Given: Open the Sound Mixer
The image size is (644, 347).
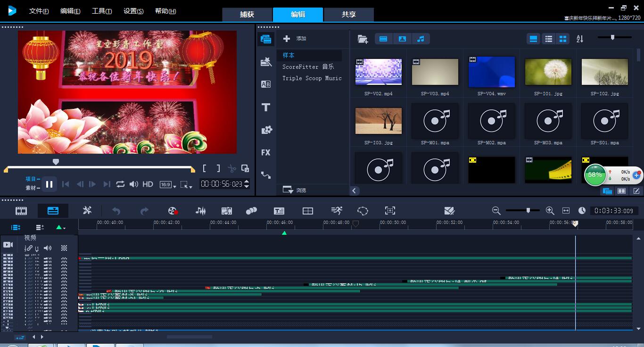Looking at the screenshot, I should click(x=201, y=211).
